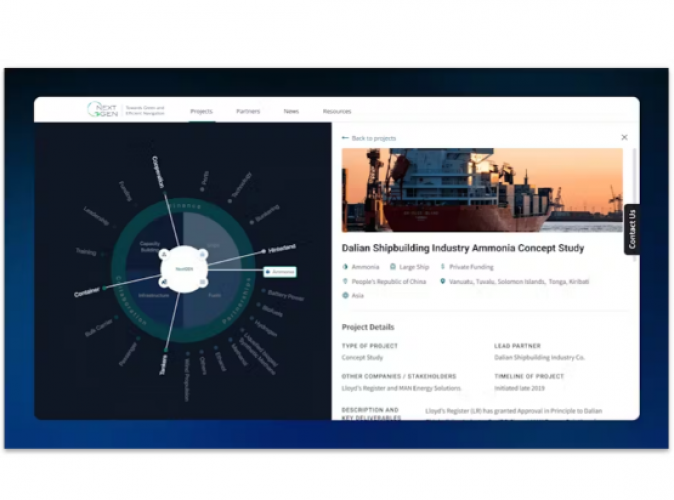Viewport: 674px width, 500px height.
Task: Click the People's Republic of China text
Action: coord(389,282)
